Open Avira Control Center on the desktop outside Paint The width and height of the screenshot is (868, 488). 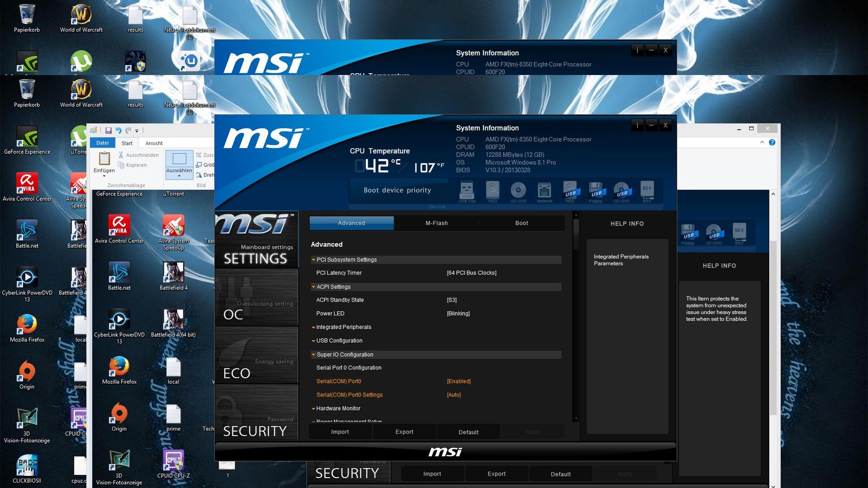click(x=27, y=187)
